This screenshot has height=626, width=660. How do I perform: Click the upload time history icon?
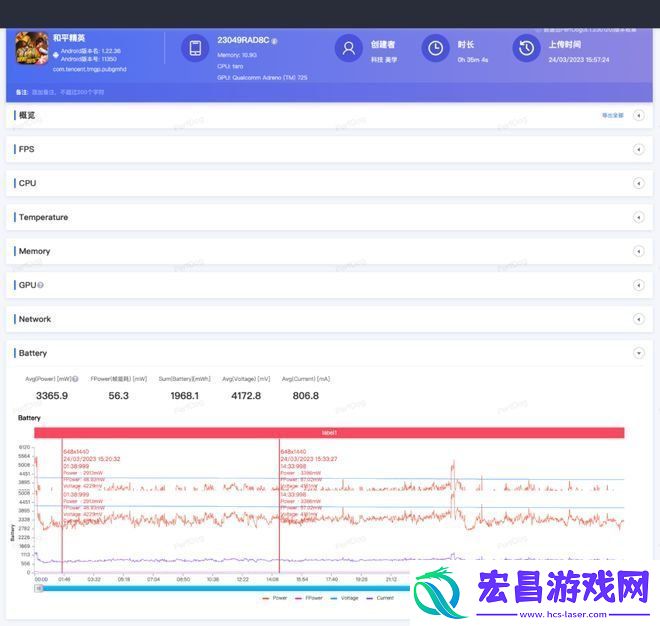526,48
